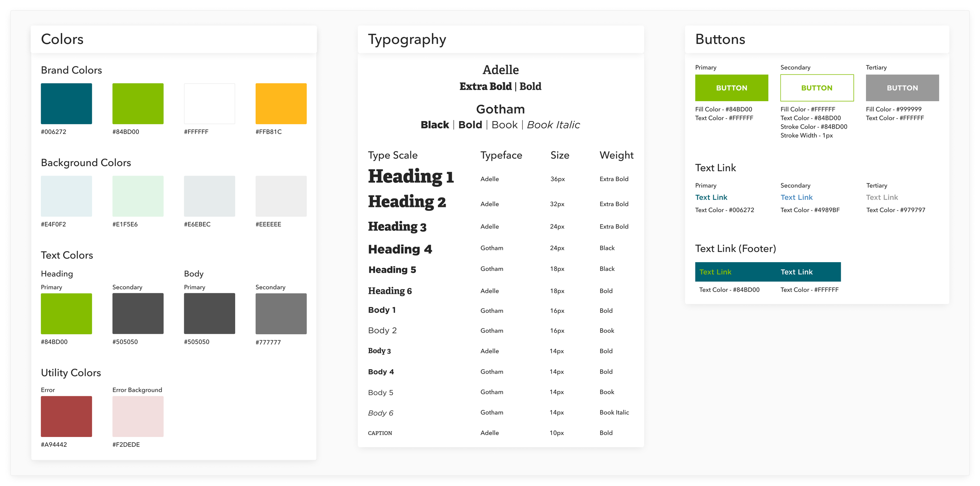Viewport: 980px width, 486px height.
Task: Click the Heading 1 type sample
Action: pos(410,176)
